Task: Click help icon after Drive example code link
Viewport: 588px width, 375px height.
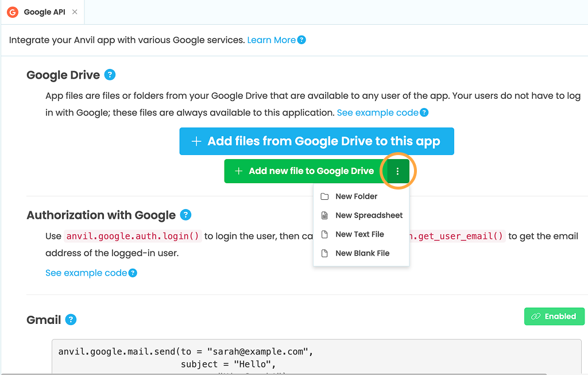Action: coord(424,113)
